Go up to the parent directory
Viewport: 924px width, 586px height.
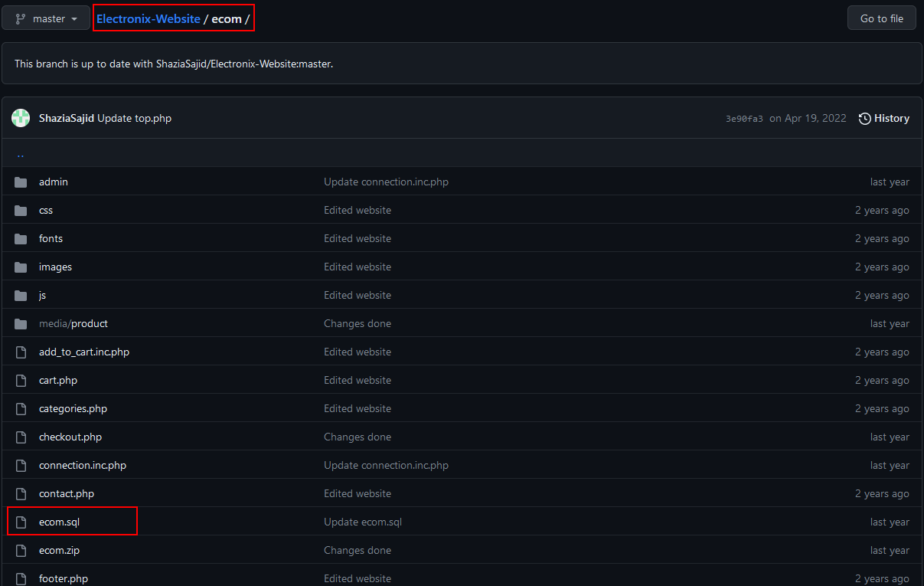[21, 153]
